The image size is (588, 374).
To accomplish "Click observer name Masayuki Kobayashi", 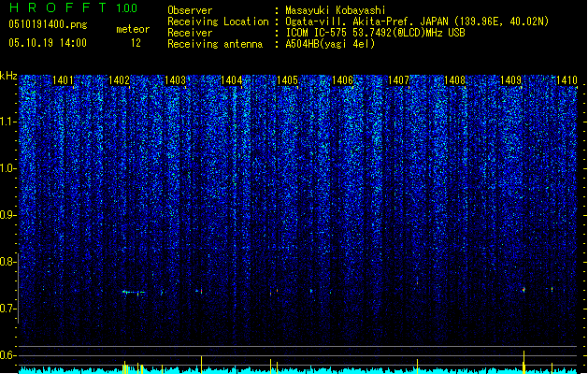I will [x=336, y=10].
